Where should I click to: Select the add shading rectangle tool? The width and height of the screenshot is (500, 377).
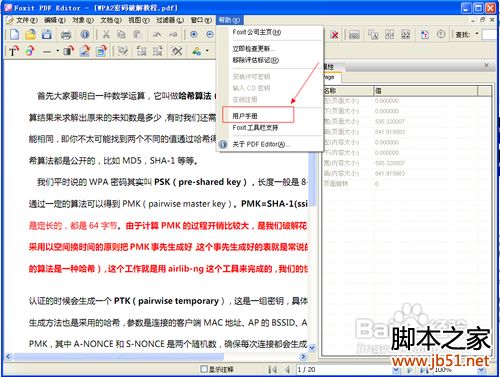coord(68,51)
